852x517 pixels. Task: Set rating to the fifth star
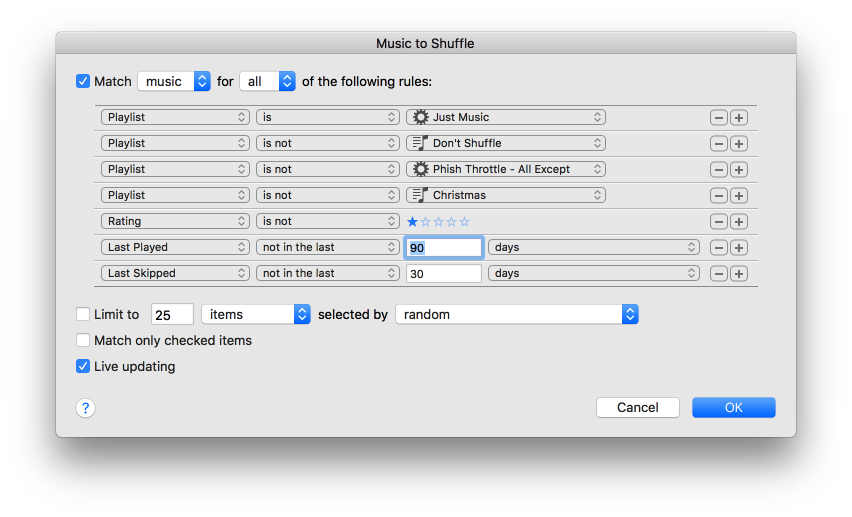(464, 222)
